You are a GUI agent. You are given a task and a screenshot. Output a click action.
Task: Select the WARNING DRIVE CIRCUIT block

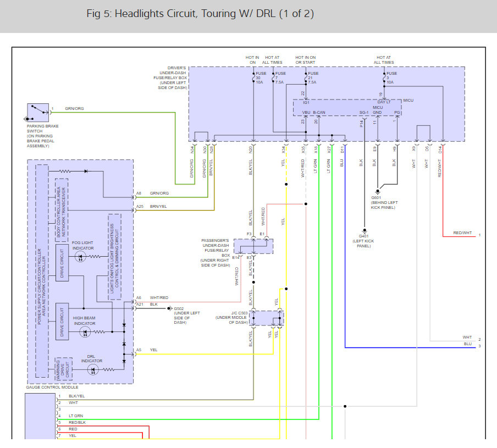[63, 369]
